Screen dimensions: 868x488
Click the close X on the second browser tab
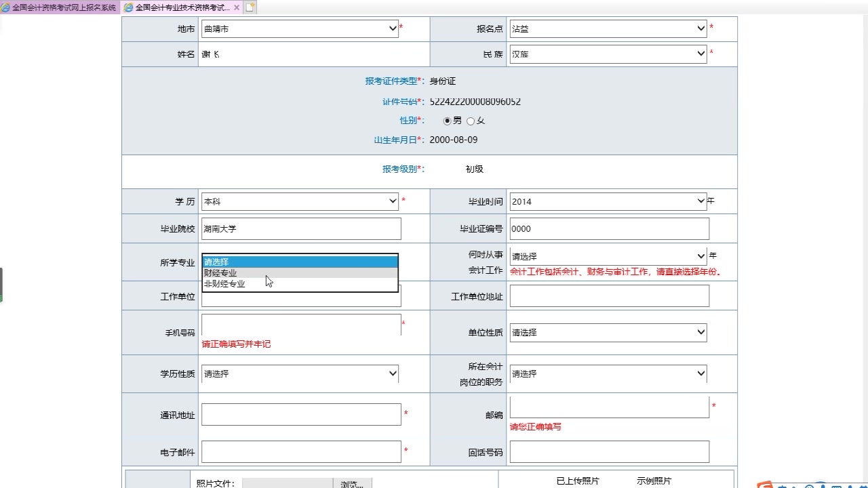pyautogui.click(x=236, y=7)
